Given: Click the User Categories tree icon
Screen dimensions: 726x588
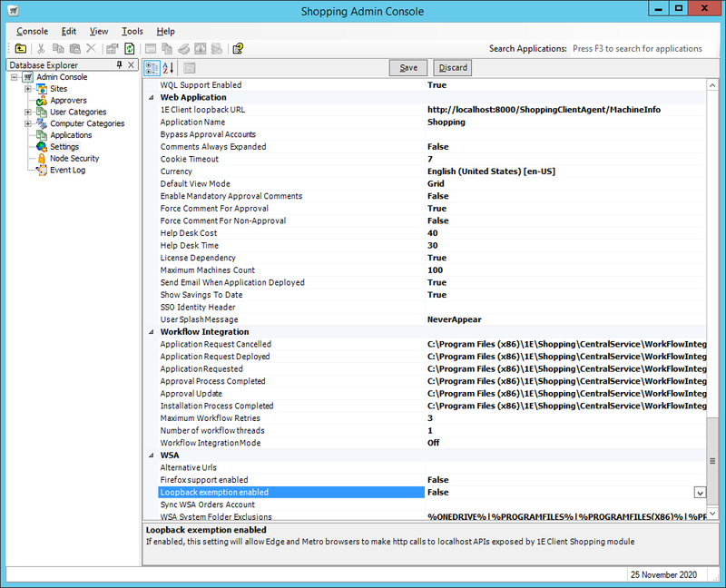Looking at the screenshot, I should [42, 112].
